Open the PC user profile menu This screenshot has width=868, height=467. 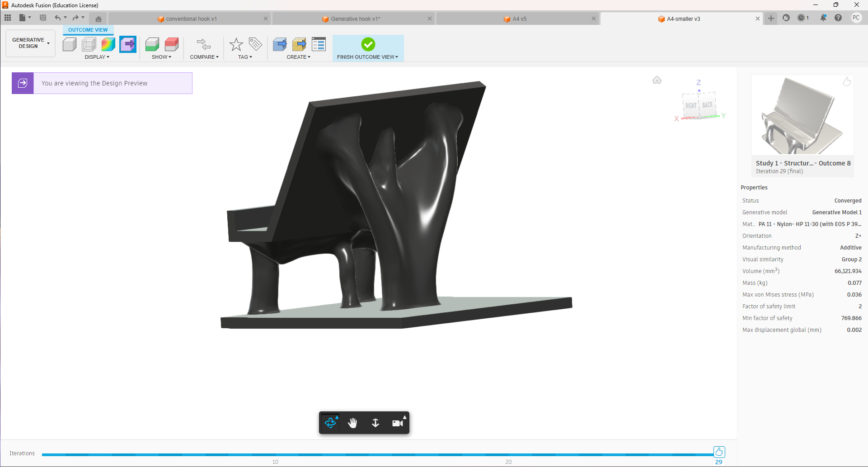pos(856,18)
